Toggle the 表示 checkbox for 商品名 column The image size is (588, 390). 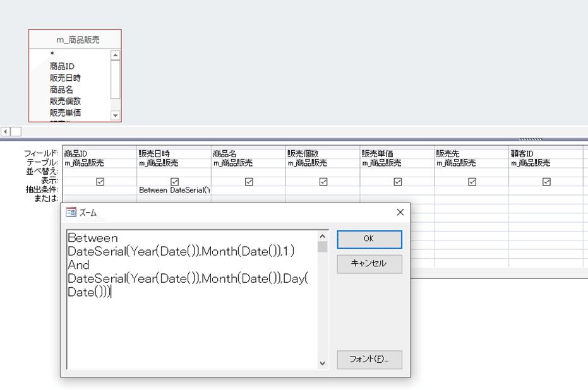249,182
